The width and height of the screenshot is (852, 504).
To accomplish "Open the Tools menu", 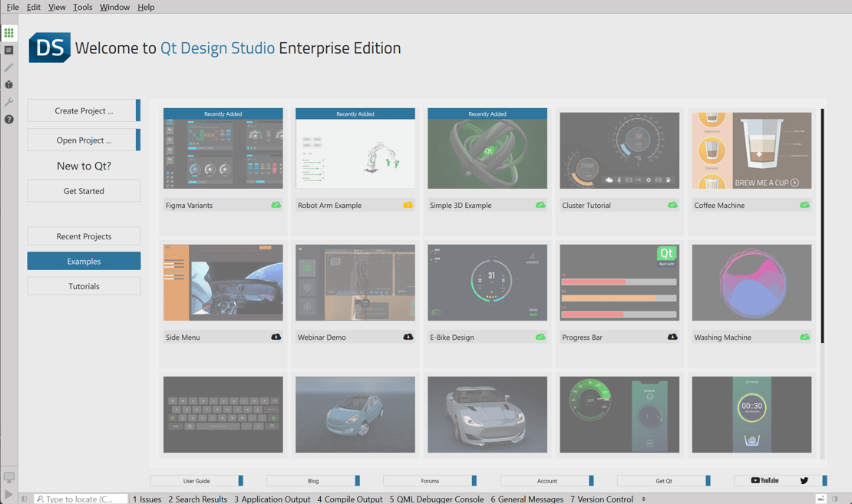I will click(82, 7).
